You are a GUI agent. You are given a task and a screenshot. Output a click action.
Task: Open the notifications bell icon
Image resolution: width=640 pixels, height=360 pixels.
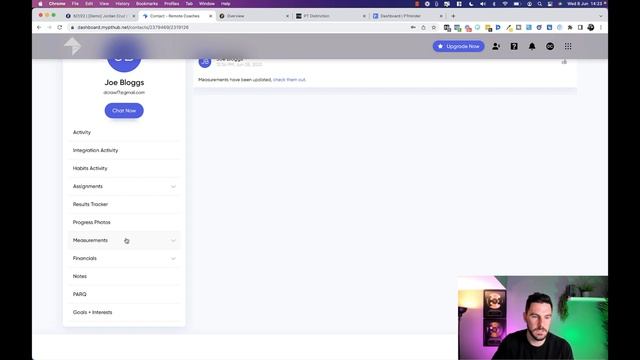(532, 47)
